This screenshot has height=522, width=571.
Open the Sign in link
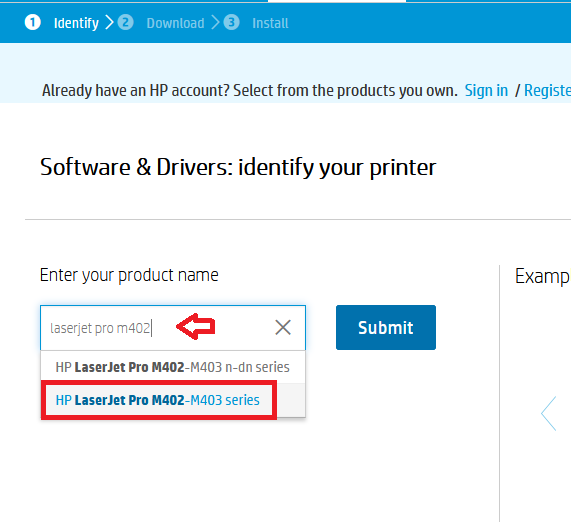click(x=486, y=90)
